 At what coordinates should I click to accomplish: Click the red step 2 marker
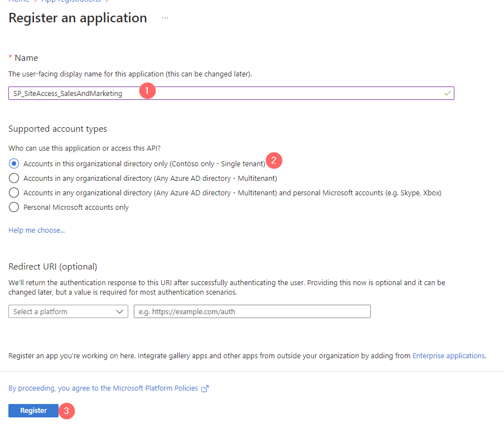click(274, 161)
